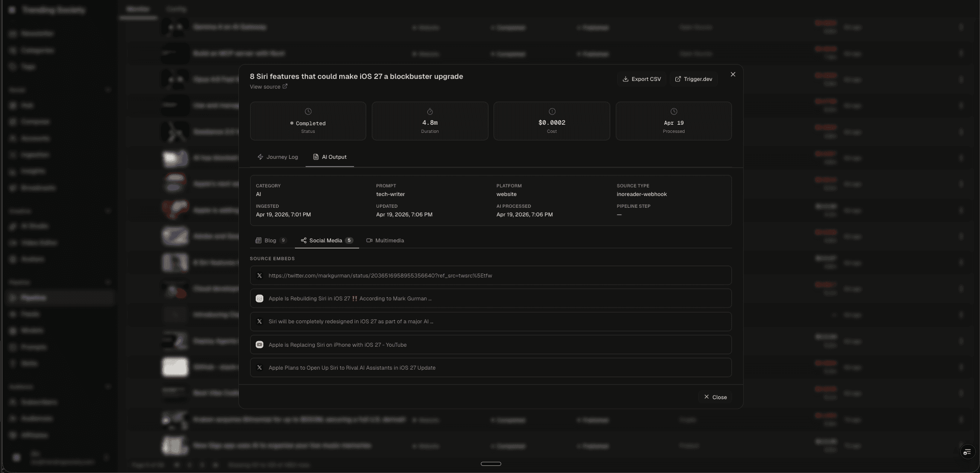Viewport: 980px width, 473px height.
Task: Click the floating circular button at bottom-right
Action: (967, 452)
